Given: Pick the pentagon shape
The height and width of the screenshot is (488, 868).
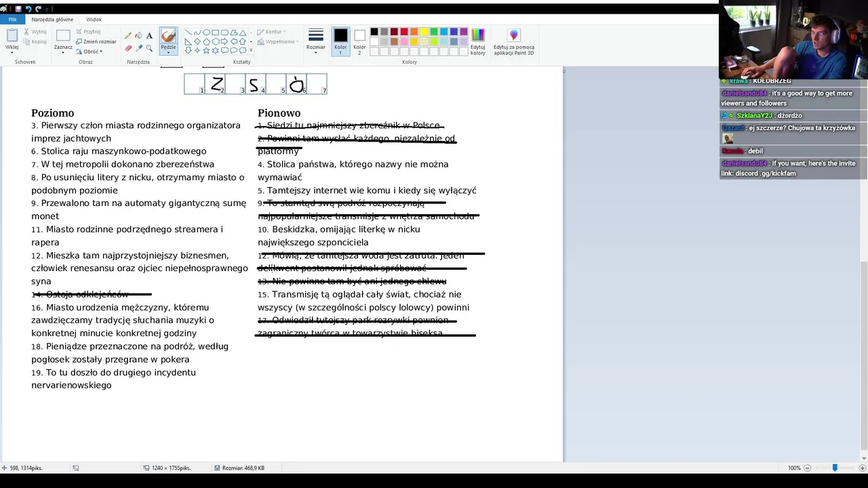Looking at the screenshot, I should [206, 41].
